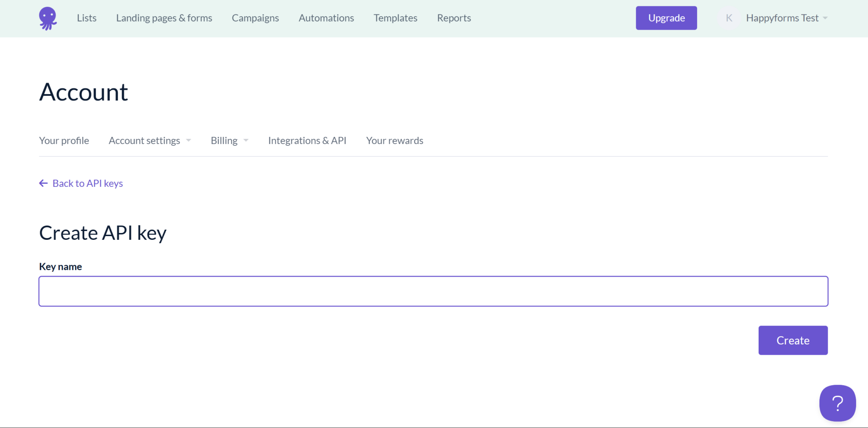
Task: Click the Upgrade button
Action: coord(666,18)
